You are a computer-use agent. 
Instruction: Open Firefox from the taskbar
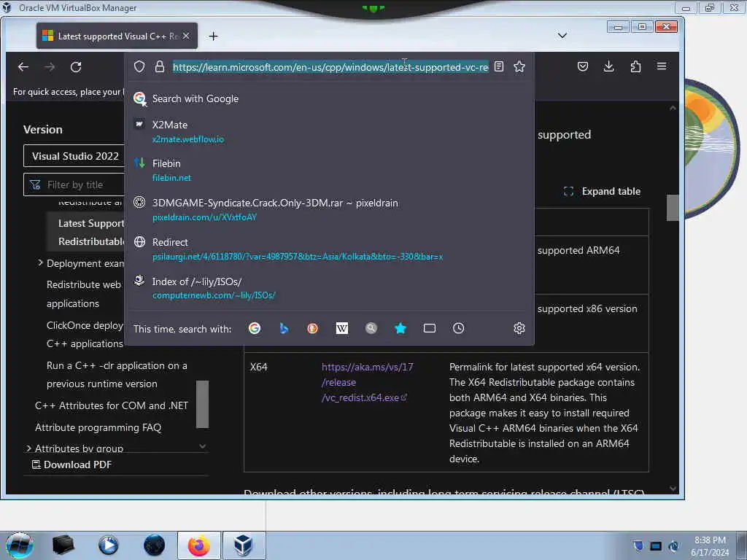pyautogui.click(x=199, y=545)
